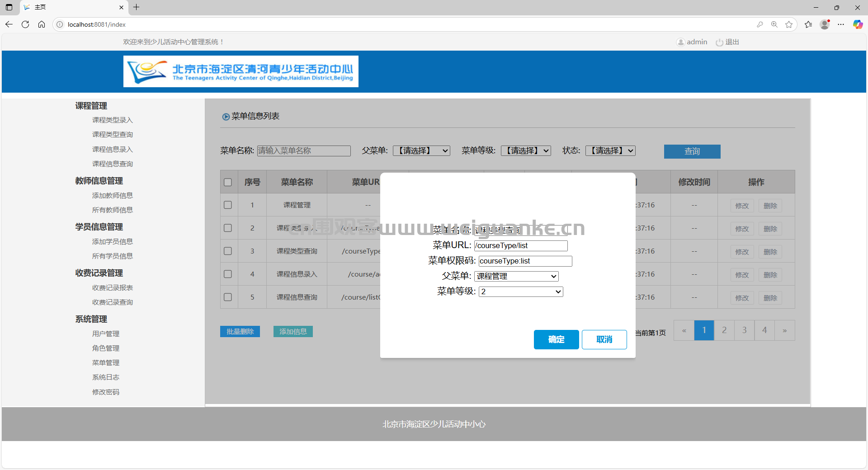Open 所有学员信息 in the sidebar
Image resolution: width=868 pixels, height=470 pixels.
click(x=113, y=256)
